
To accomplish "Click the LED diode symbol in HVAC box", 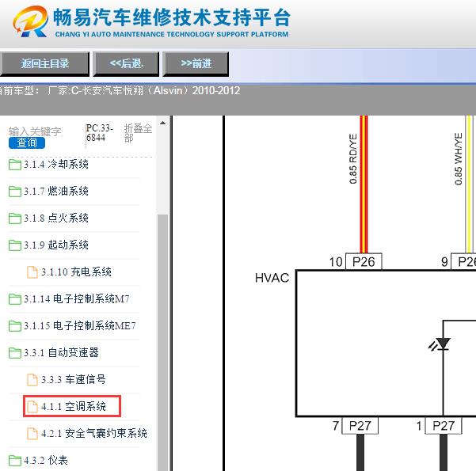I will pyautogui.click(x=440, y=345).
